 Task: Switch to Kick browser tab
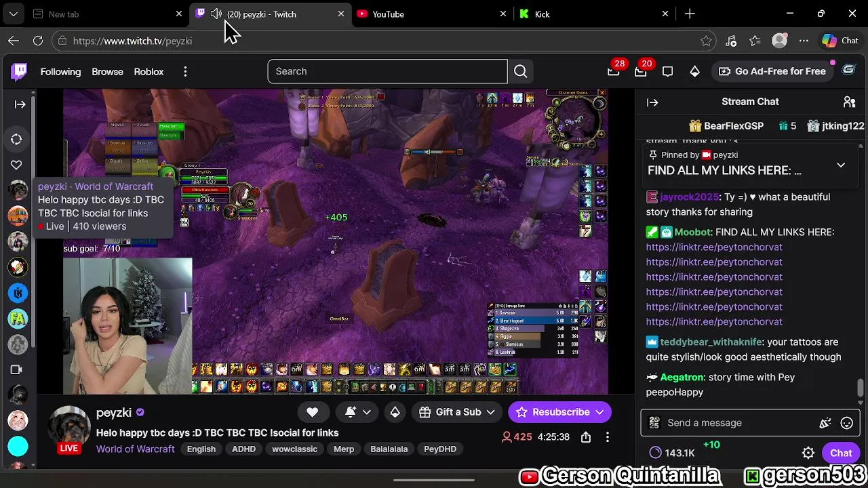(x=594, y=14)
